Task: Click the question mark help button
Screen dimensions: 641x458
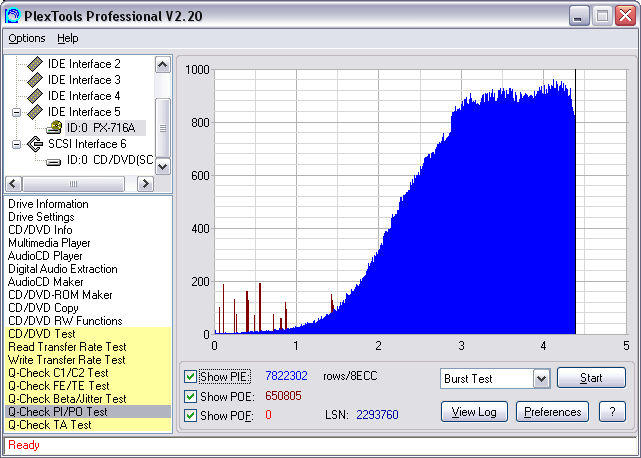Action: [x=612, y=412]
